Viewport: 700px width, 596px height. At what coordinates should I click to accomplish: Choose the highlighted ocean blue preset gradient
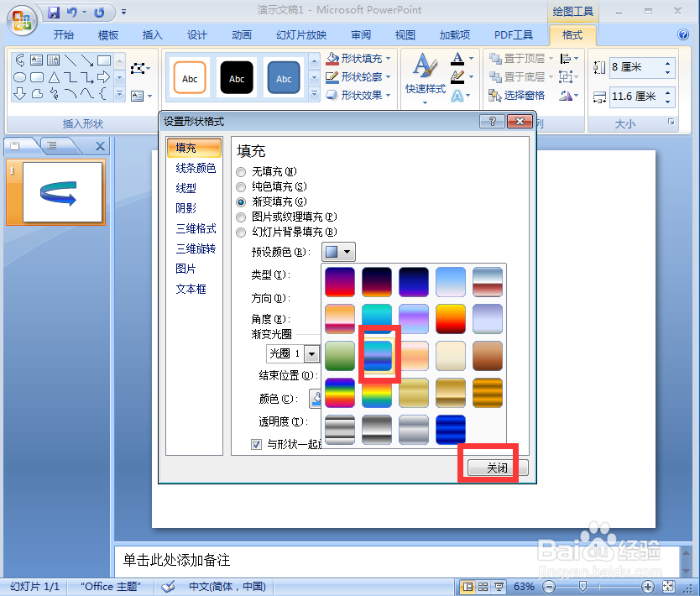coord(377,356)
